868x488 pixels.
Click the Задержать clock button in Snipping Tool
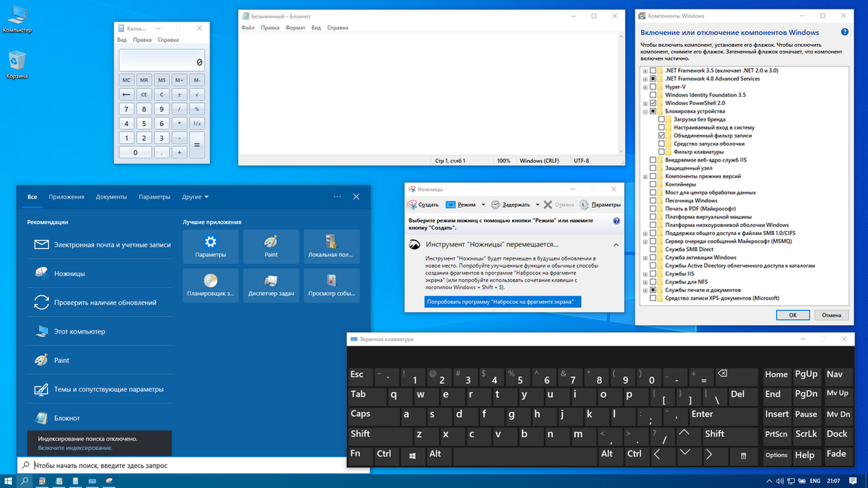510,204
